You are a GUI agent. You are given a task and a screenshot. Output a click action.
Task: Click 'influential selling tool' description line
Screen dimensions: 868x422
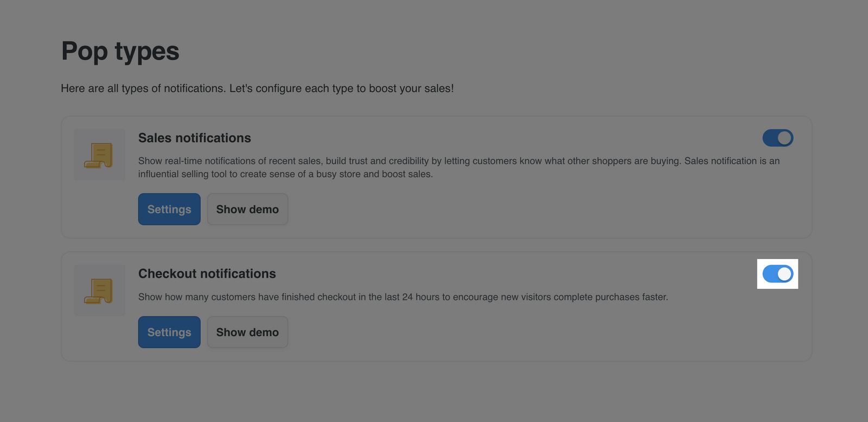coord(285,174)
